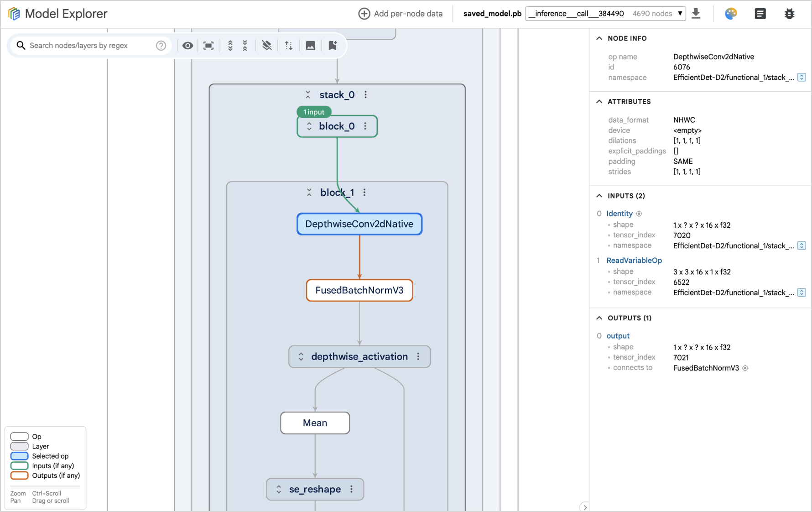
Task: Open the bug report icon
Action: point(790,13)
